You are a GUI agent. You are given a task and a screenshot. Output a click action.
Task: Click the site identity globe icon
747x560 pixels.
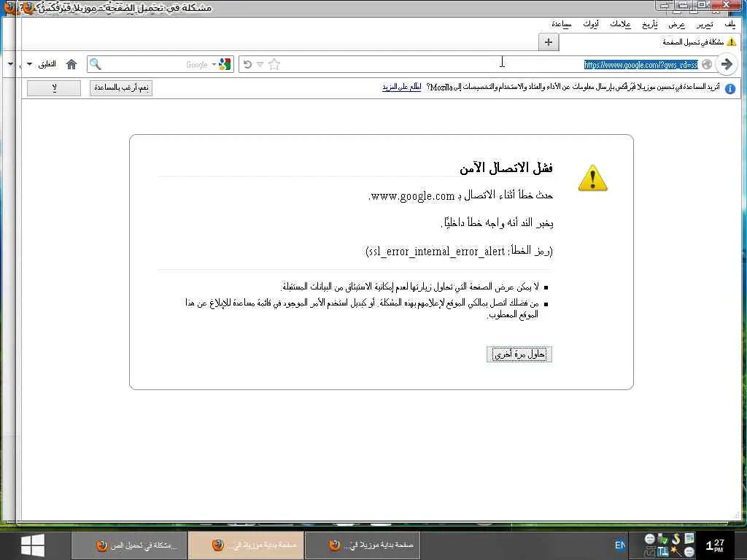pyautogui.click(x=707, y=64)
